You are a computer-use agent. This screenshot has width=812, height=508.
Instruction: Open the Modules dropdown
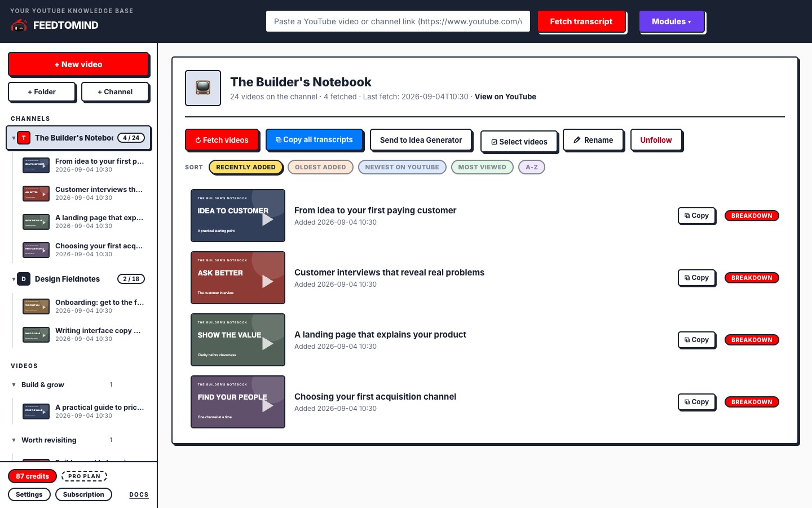(x=672, y=21)
